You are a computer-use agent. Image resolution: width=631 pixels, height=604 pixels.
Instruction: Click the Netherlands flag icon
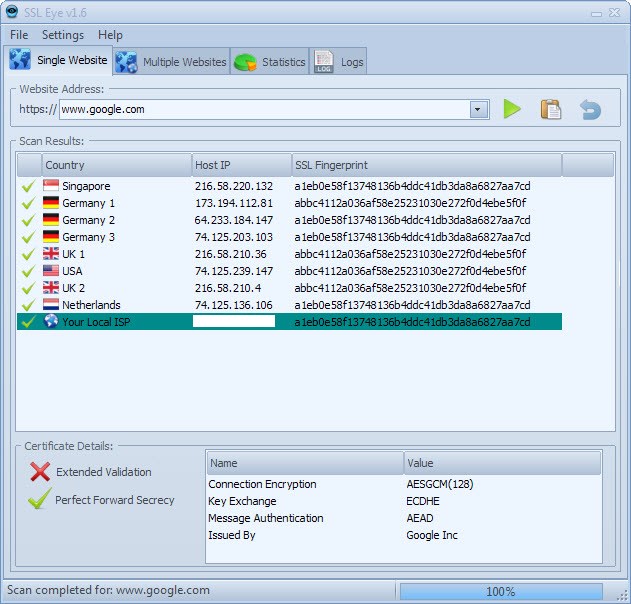click(x=51, y=305)
